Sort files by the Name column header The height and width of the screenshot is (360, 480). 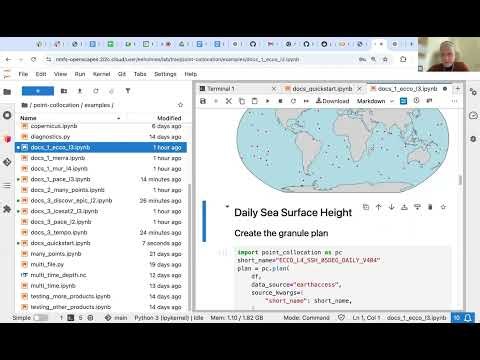(x=70, y=118)
